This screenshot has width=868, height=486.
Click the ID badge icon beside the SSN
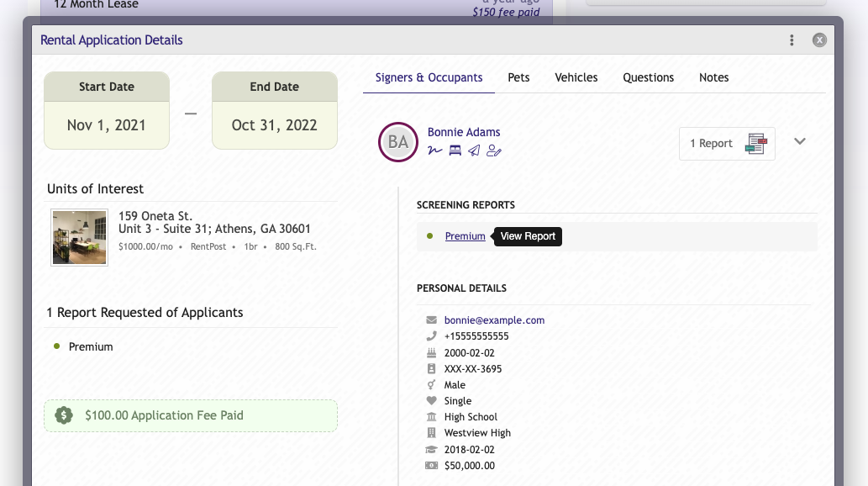click(431, 368)
